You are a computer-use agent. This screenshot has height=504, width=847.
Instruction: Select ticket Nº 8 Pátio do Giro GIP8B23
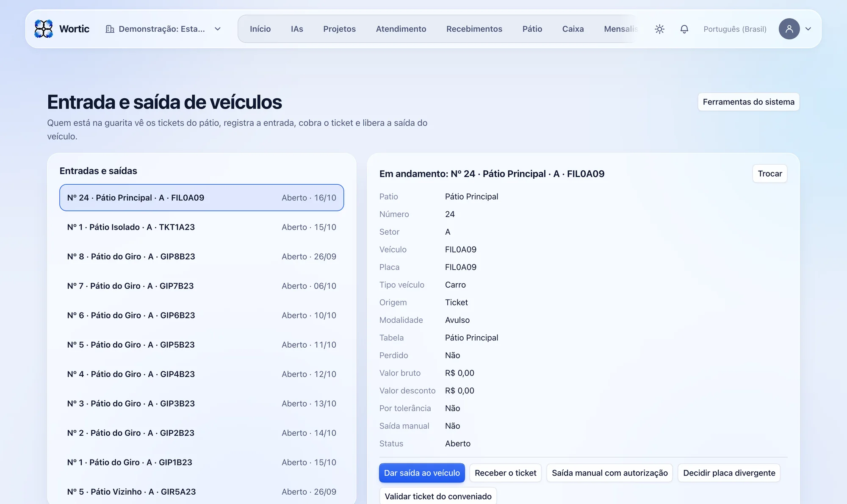[x=202, y=256]
